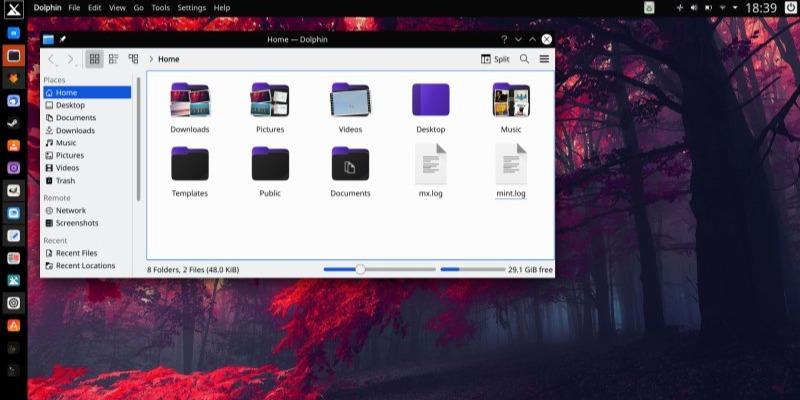800x400 pixels.
Task: Click the green tray icon in top panel
Action: point(649,8)
